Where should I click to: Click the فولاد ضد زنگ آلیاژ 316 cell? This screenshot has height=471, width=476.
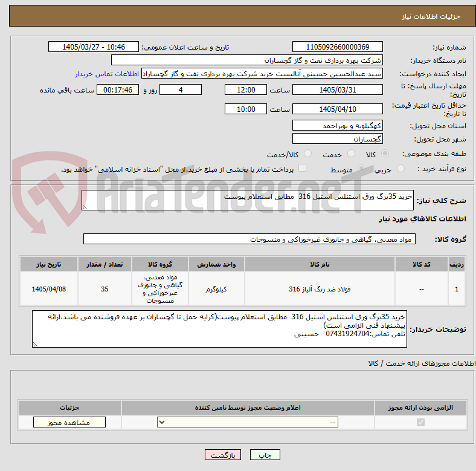coord(320,288)
